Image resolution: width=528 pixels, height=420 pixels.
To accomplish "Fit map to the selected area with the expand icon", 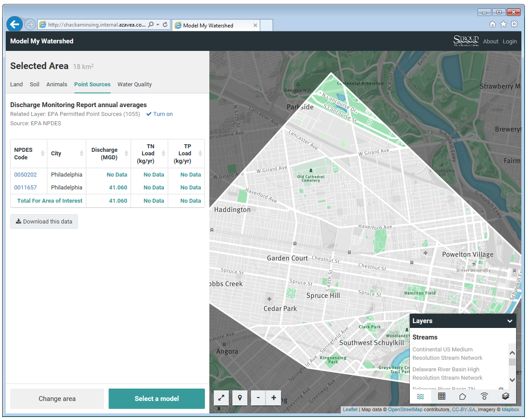I will tap(221, 398).
